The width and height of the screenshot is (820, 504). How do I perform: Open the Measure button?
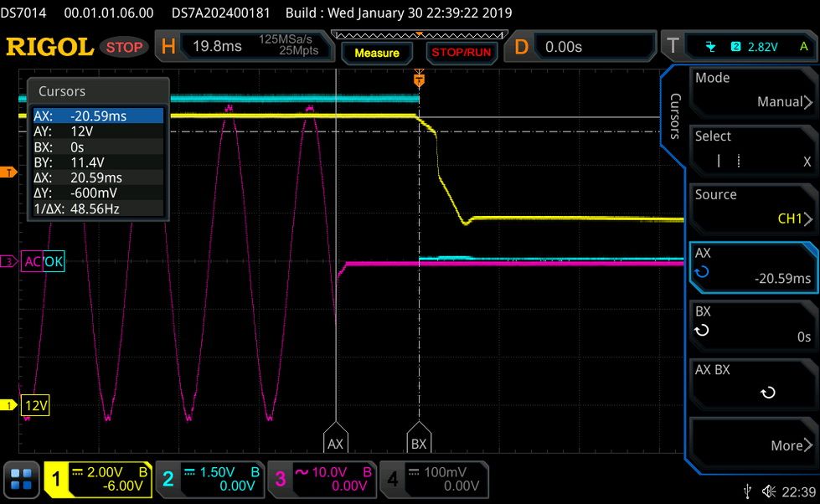377,53
